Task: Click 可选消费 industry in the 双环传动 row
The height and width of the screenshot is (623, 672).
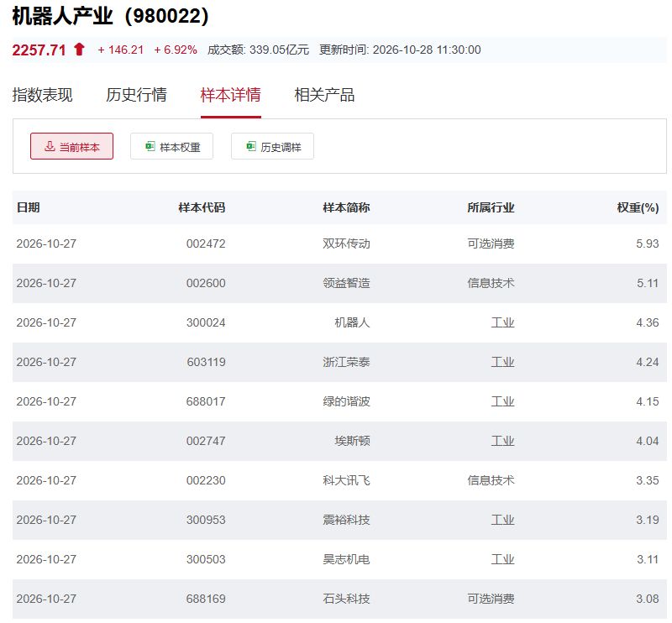Action: [491, 243]
